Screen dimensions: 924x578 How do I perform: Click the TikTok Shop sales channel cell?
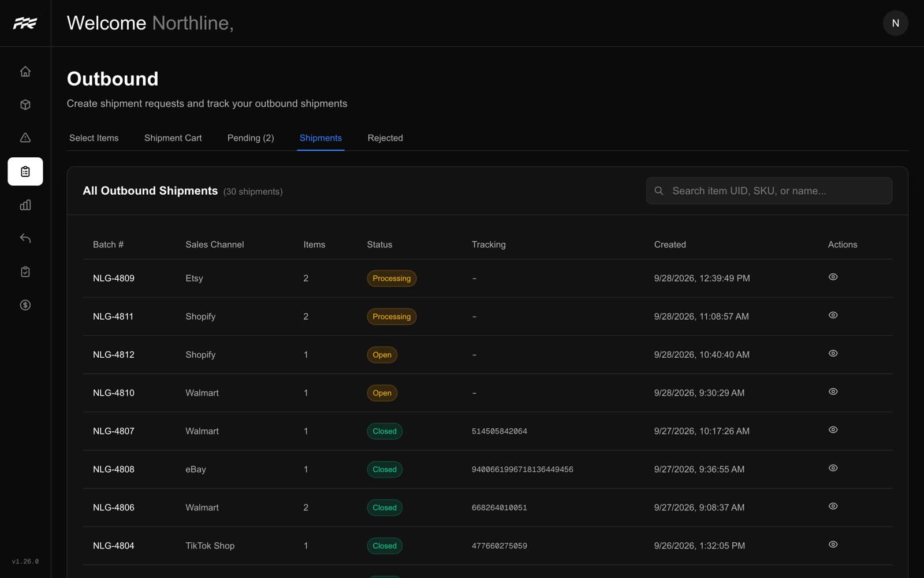coord(210,545)
